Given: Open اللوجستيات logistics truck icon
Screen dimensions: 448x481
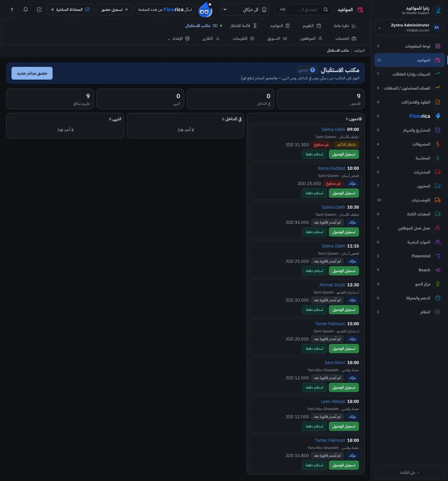Looking at the screenshot, I should pos(438,200).
